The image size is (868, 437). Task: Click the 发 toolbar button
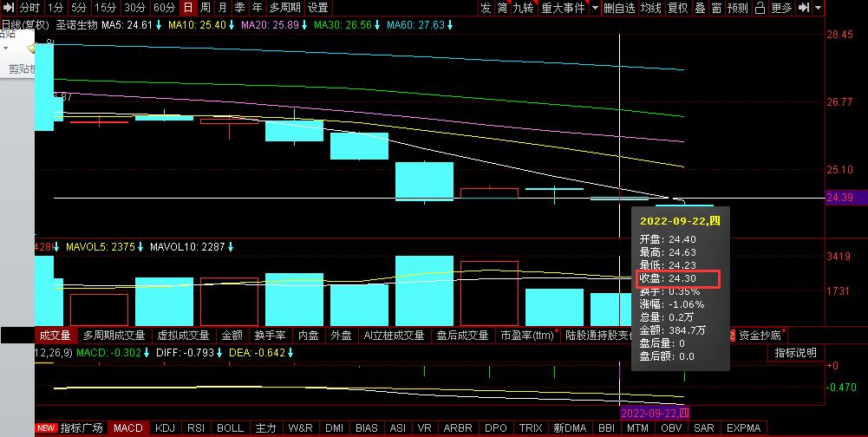coord(486,8)
